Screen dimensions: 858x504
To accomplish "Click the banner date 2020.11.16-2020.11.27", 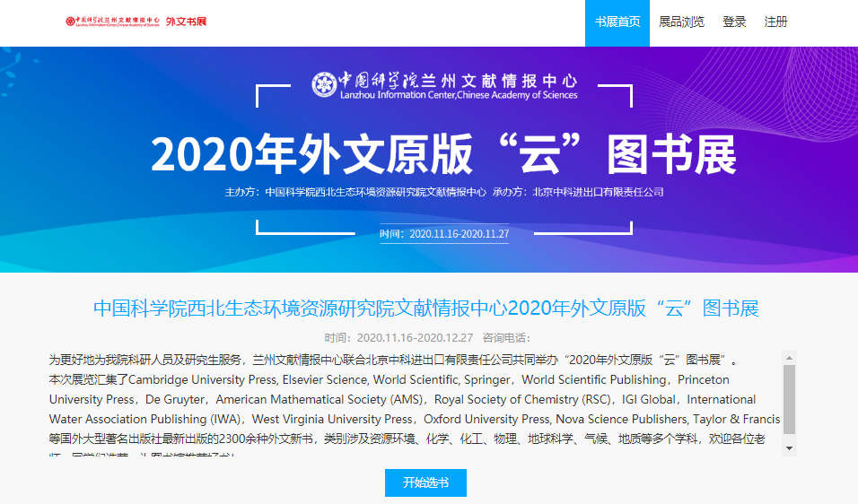I will (444, 234).
